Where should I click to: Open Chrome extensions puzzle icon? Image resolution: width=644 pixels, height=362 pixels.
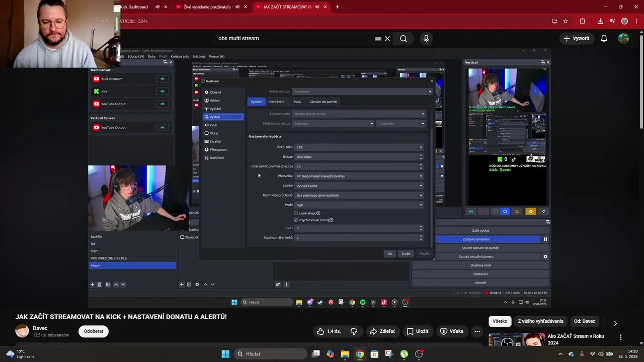click(583, 21)
